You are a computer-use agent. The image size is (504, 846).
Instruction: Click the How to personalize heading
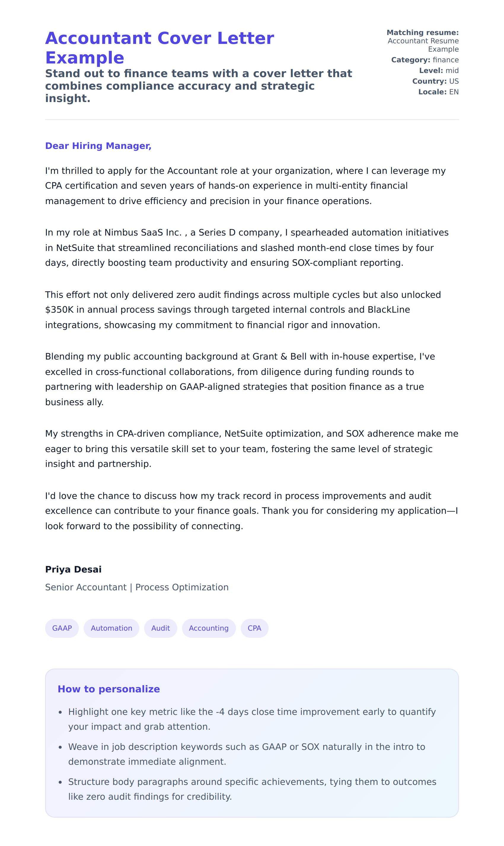(x=109, y=689)
